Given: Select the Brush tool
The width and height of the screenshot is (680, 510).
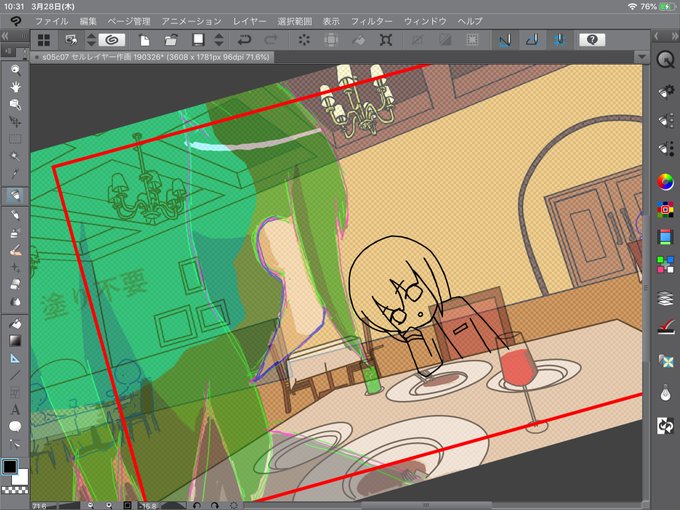Looking at the screenshot, I should [x=15, y=250].
